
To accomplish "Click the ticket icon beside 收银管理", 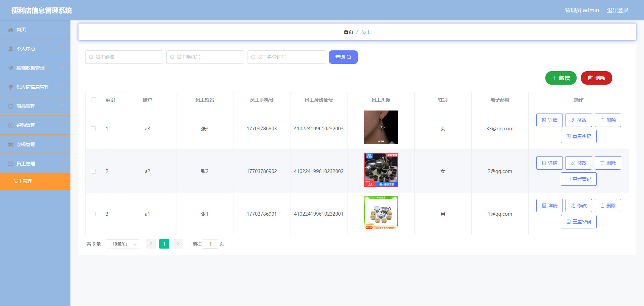I will click(11, 144).
